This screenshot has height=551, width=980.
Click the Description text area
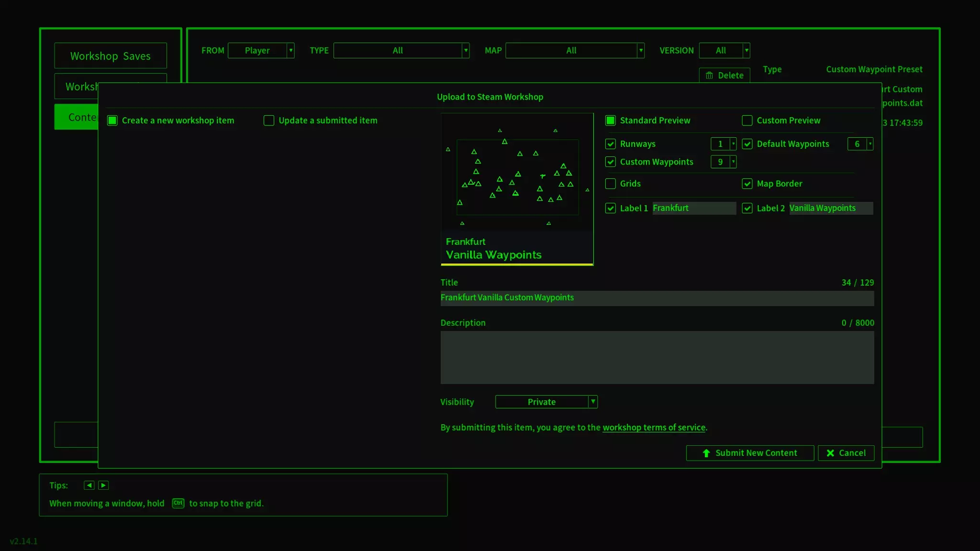click(657, 357)
